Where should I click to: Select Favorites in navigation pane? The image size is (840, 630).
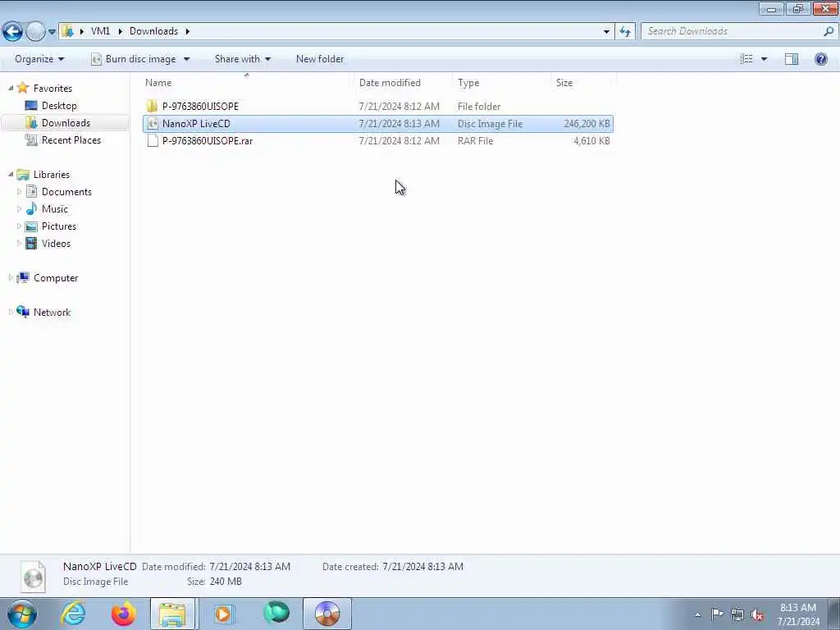click(x=52, y=89)
